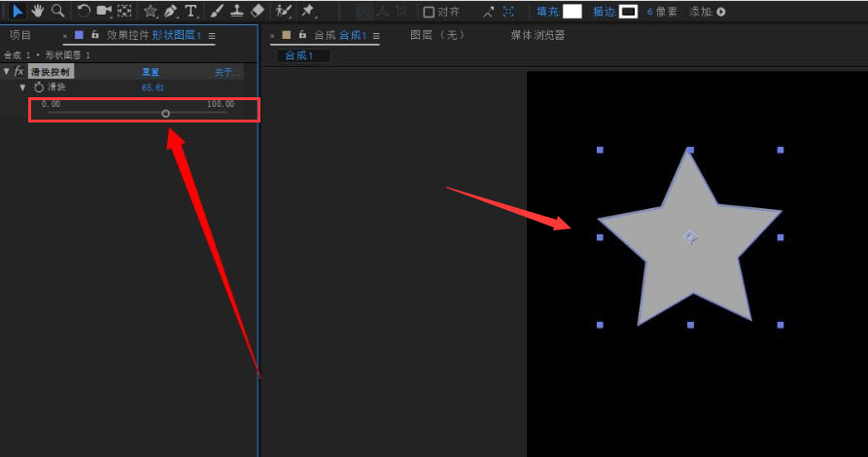
Task: Select the Zoom magnifier tool
Action: coord(57,11)
